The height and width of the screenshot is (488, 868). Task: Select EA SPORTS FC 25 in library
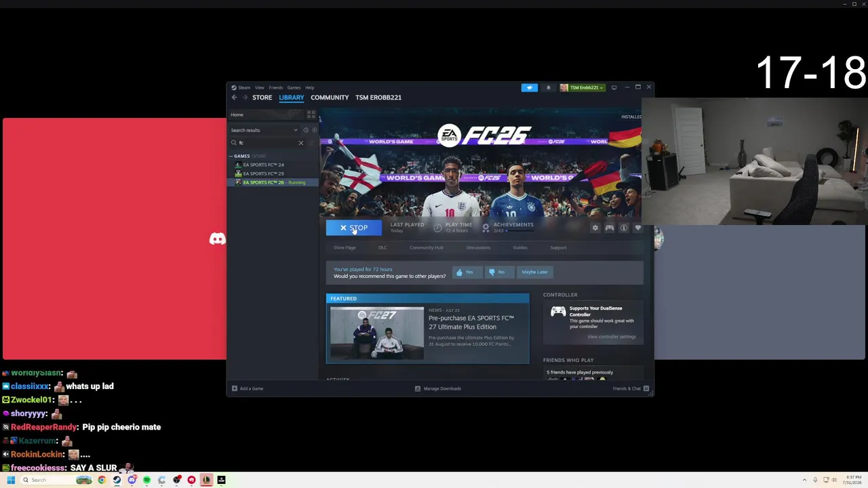pos(263,174)
